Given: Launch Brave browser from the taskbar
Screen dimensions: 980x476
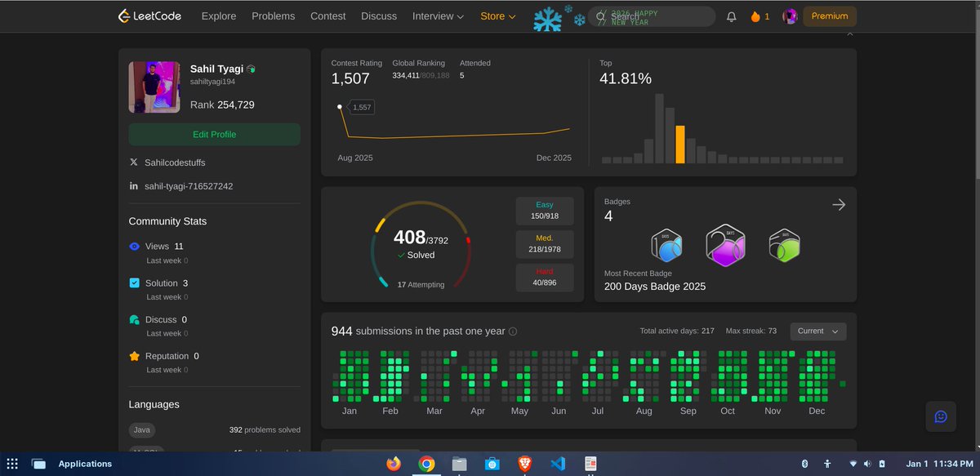Looking at the screenshot, I should click(524, 464).
